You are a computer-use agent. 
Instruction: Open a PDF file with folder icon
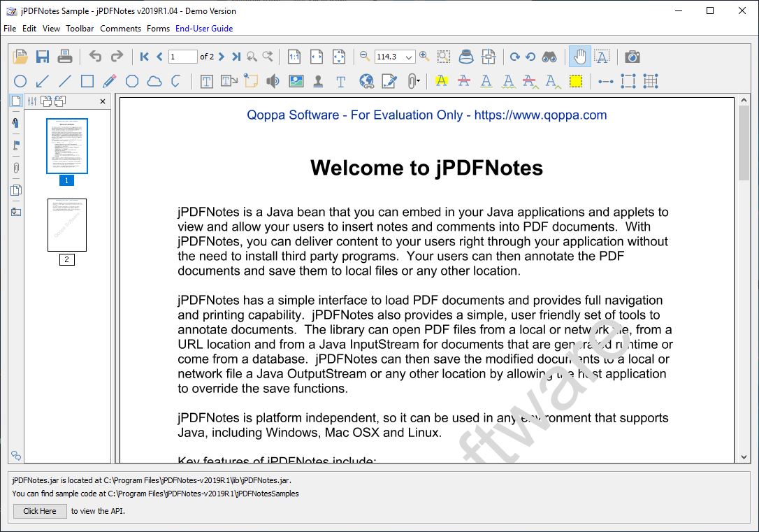20,57
